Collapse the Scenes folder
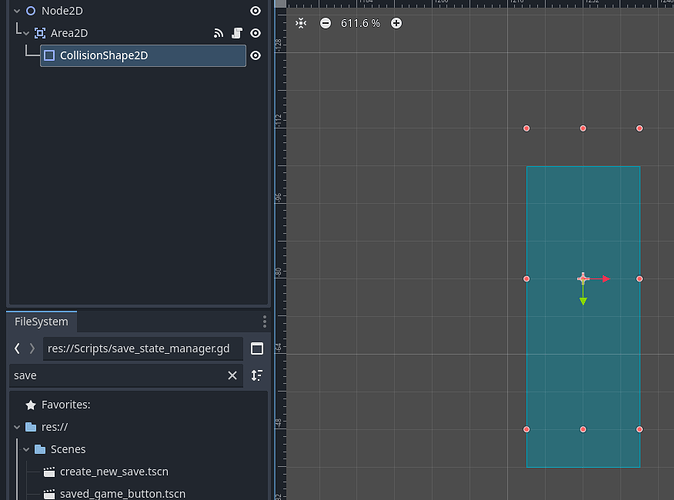674x500 pixels. 26,450
